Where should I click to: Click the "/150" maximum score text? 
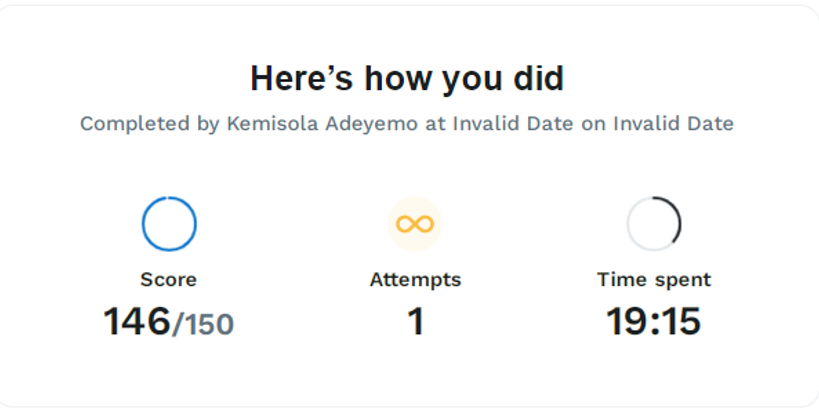tap(203, 324)
